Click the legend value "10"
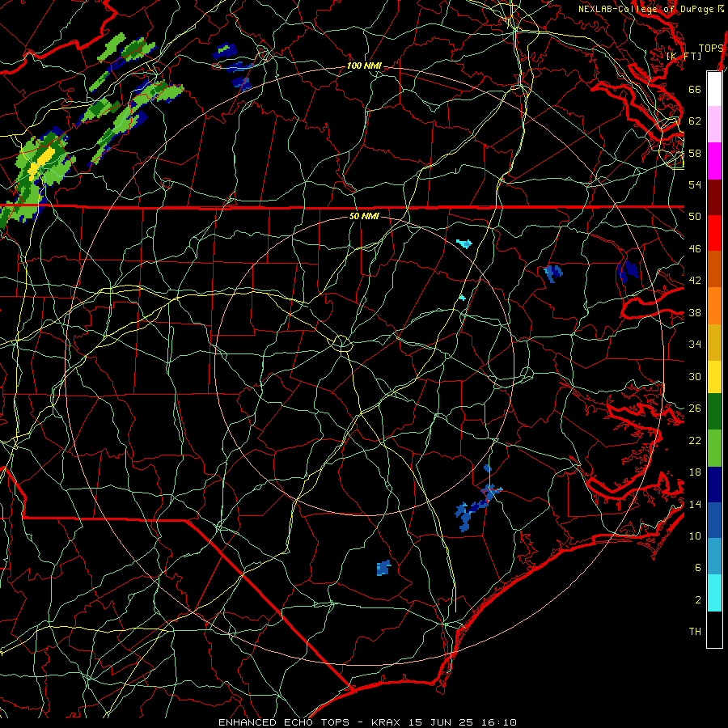The height and width of the screenshot is (728, 728). (x=695, y=535)
